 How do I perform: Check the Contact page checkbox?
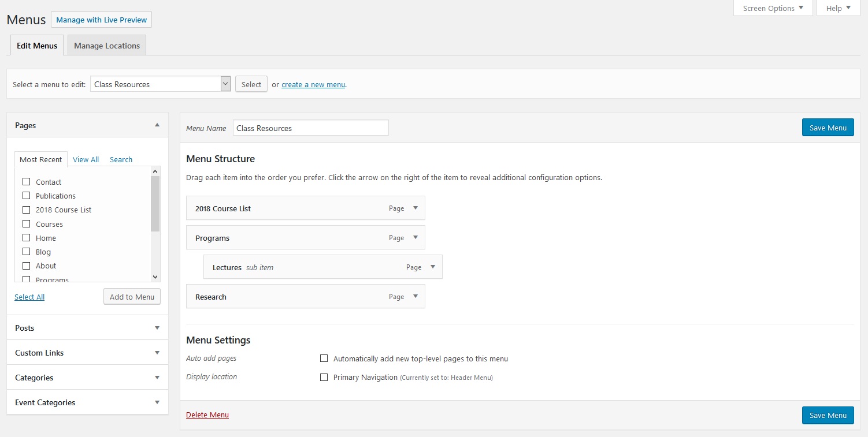tap(26, 181)
